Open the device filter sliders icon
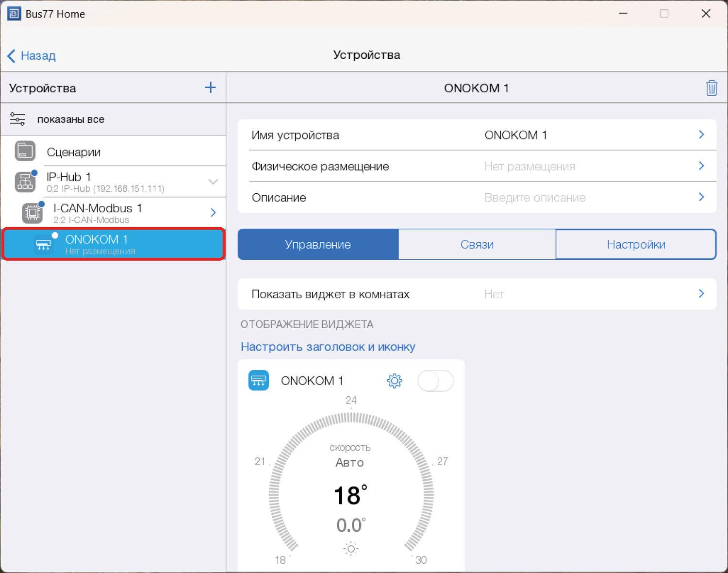This screenshot has width=728, height=573. click(x=17, y=119)
